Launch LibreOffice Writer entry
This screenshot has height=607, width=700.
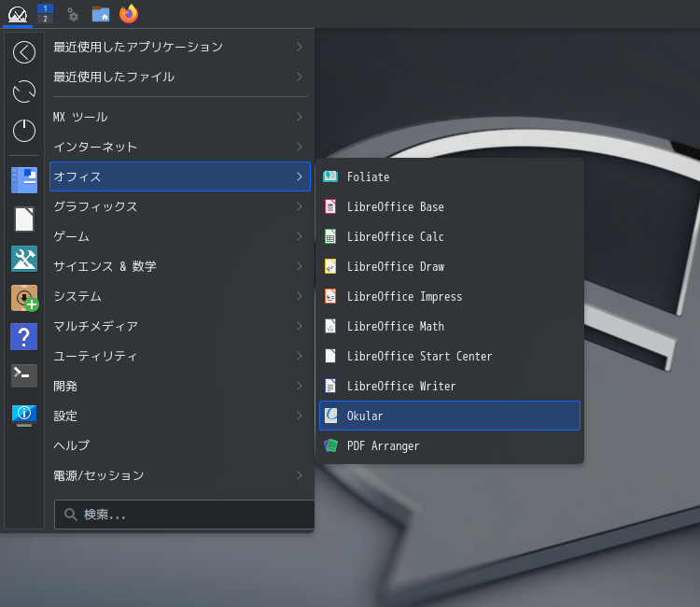450,386
